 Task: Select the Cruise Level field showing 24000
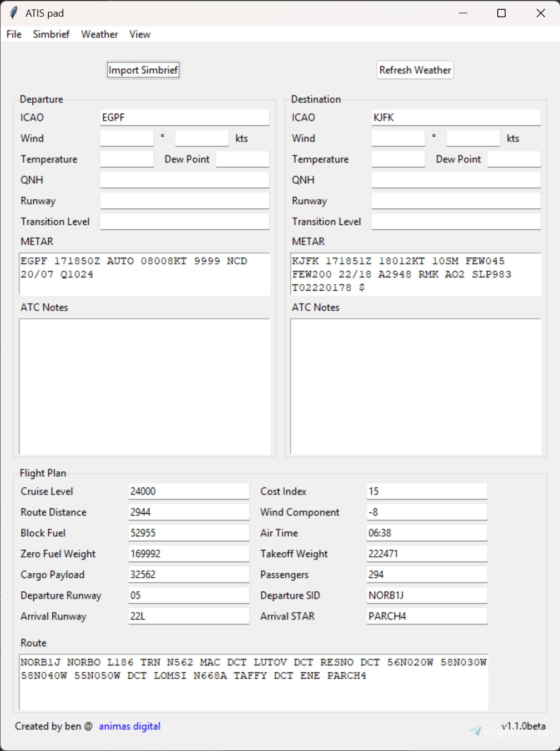189,491
